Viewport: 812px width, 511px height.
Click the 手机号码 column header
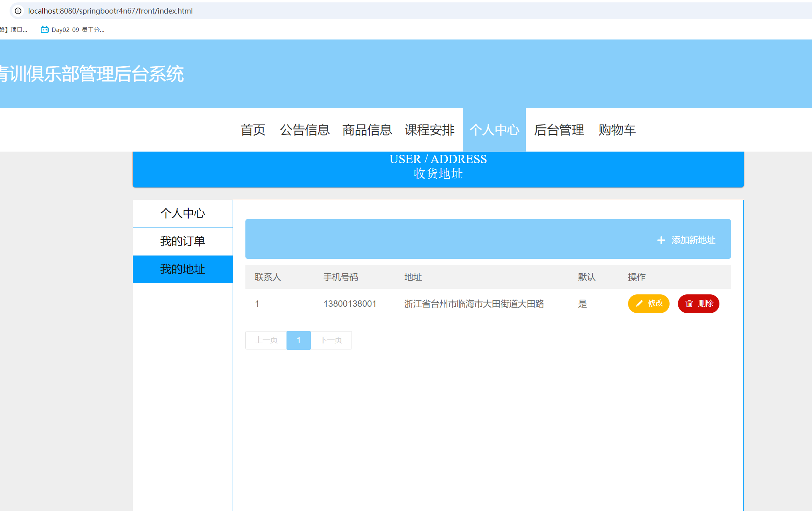coord(341,277)
